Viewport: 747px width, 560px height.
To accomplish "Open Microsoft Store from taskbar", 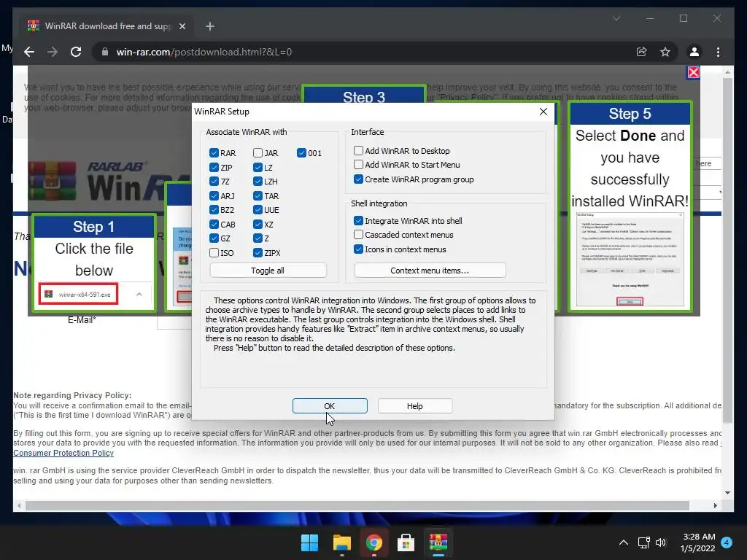I will coord(406,542).
